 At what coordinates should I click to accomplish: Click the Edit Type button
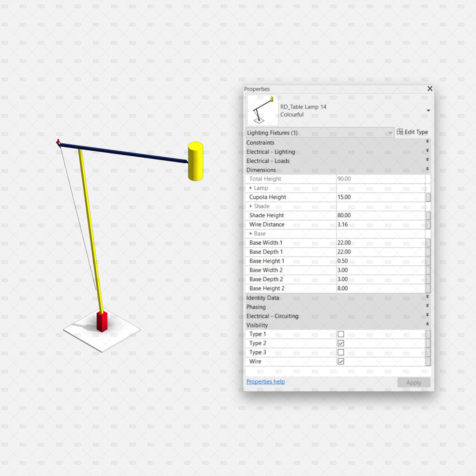pyautogui.click(x=412, y=132)
